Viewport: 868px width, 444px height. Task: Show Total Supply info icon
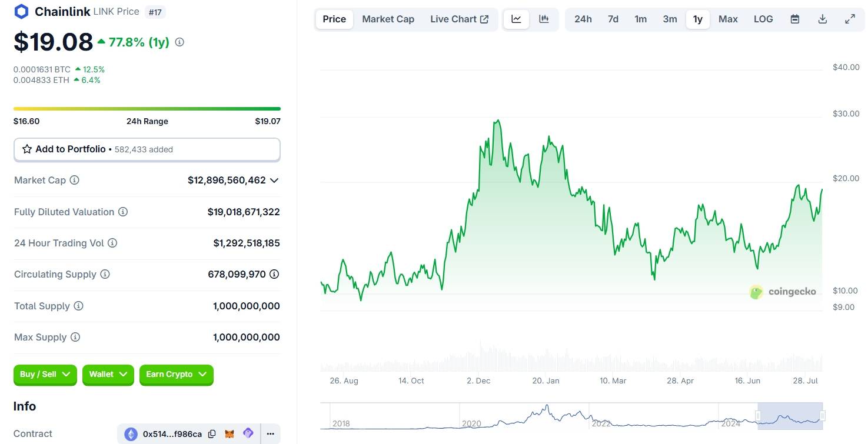pyautogui.click(x=78, y=306)
